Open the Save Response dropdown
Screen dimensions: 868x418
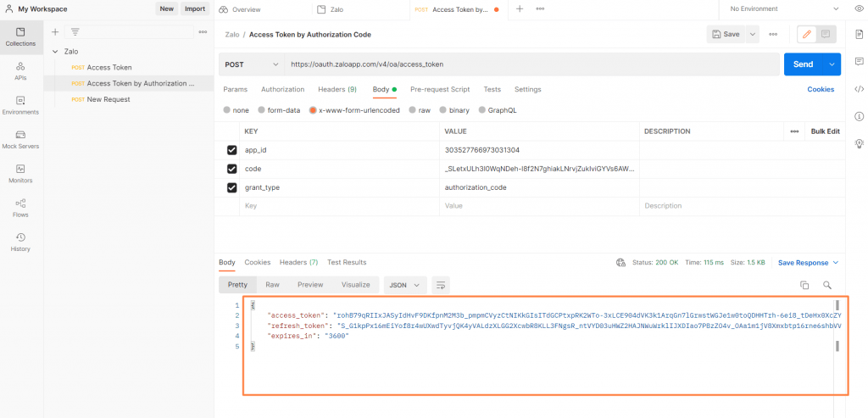(808, 263)
